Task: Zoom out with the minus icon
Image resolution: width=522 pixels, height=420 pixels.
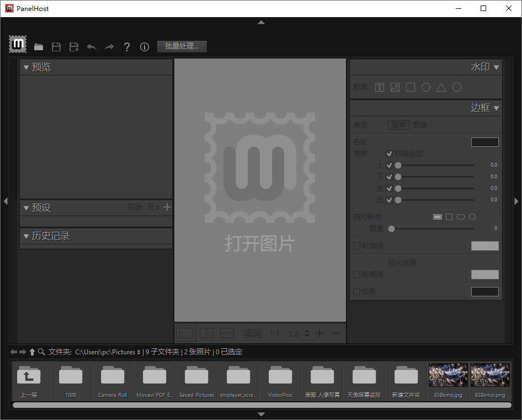Action: (336, 333)
